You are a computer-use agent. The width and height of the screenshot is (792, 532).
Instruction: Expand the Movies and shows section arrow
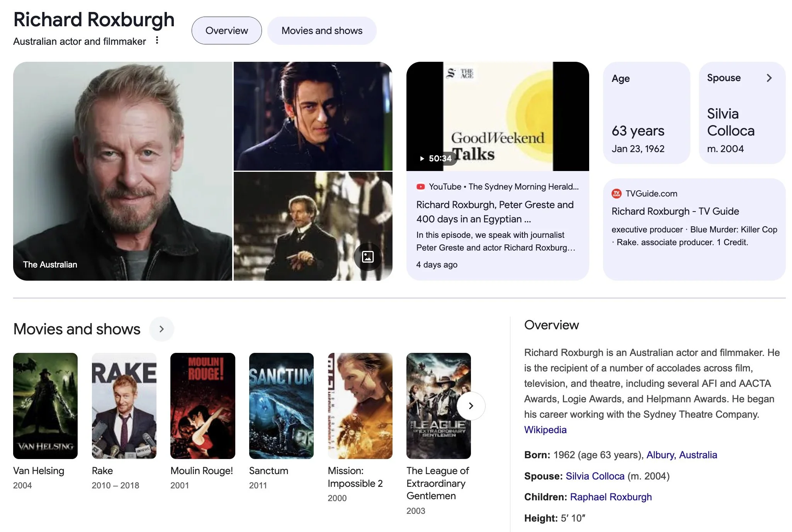(161, 329)
